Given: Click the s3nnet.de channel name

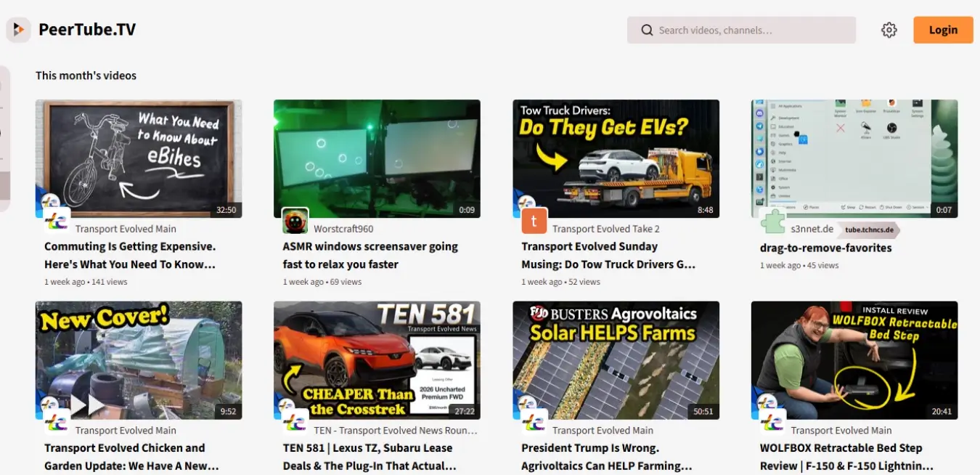Looking at the screenshot, I should click(x=812, y=229).
